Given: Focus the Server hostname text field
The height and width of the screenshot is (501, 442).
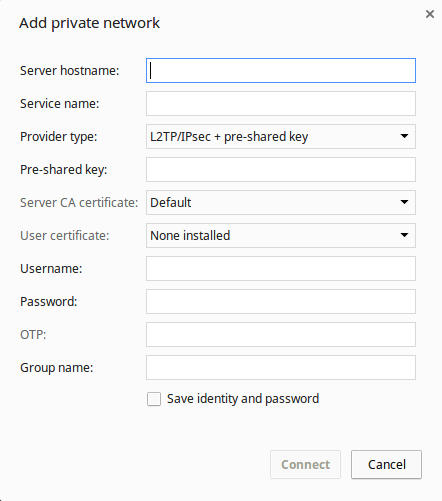Looking at the screenshot, I should coord(281,71).
